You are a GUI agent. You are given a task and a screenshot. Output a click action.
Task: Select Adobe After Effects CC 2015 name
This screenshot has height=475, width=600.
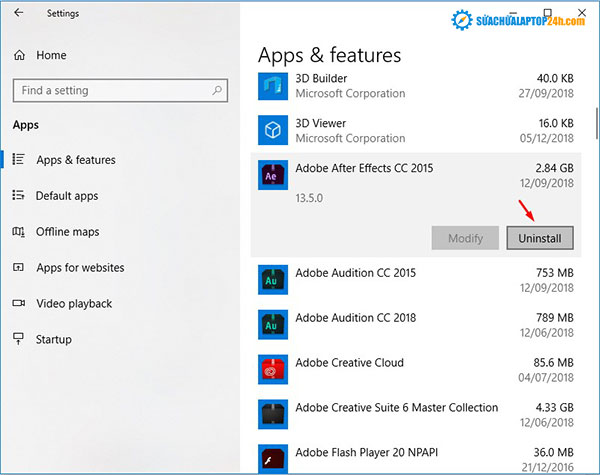pos(364,168)
